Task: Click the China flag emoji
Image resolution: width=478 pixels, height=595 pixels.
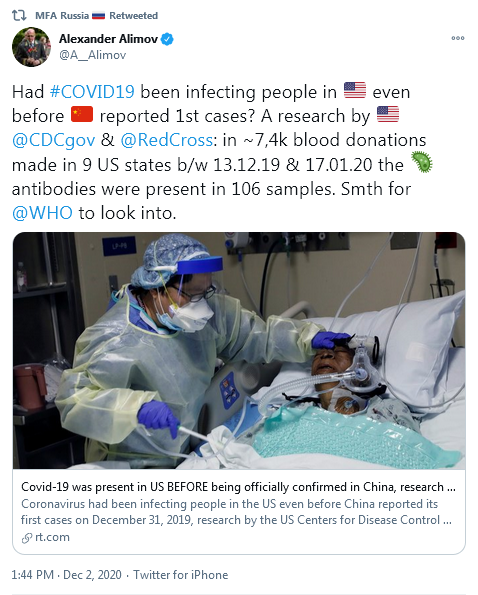Action: [82, 114]
